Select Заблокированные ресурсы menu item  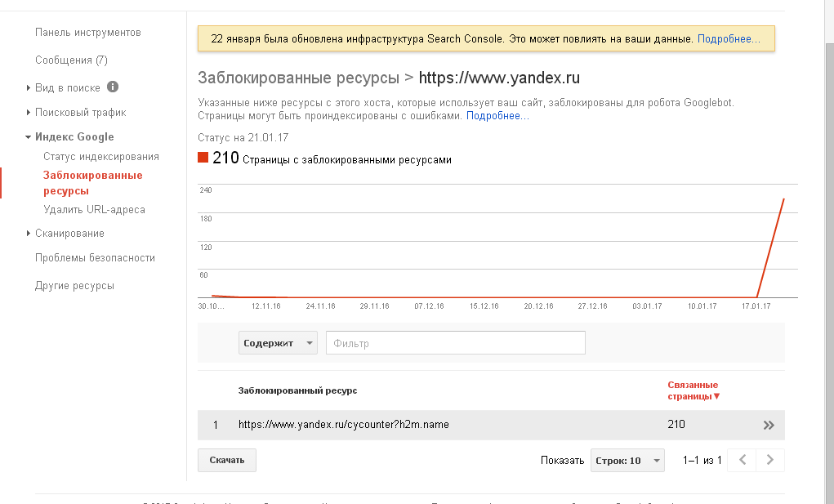92,183
